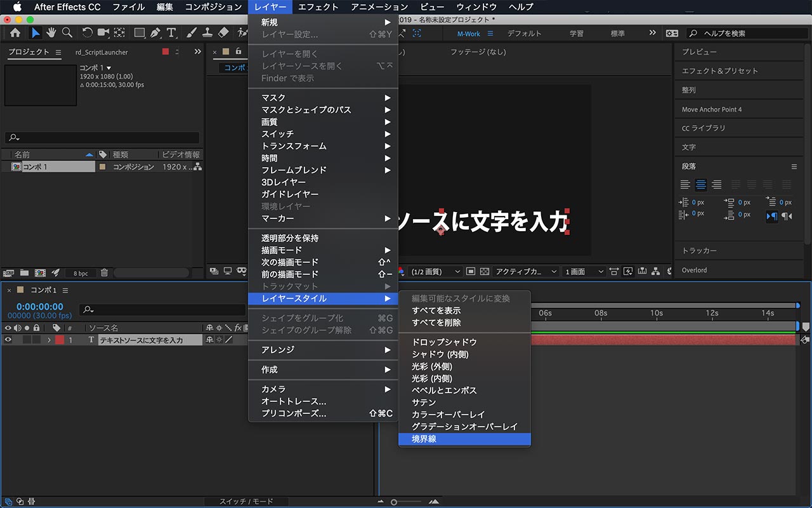Select the Selection arrow tool
The width and height of the screenshot is (812, 508).
tap(36, 33)
